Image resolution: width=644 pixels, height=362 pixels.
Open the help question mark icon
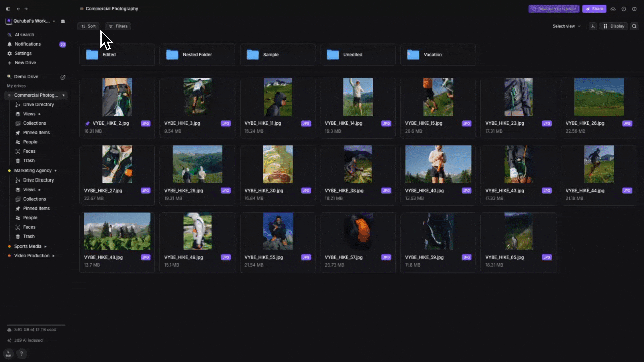[22, 354]
